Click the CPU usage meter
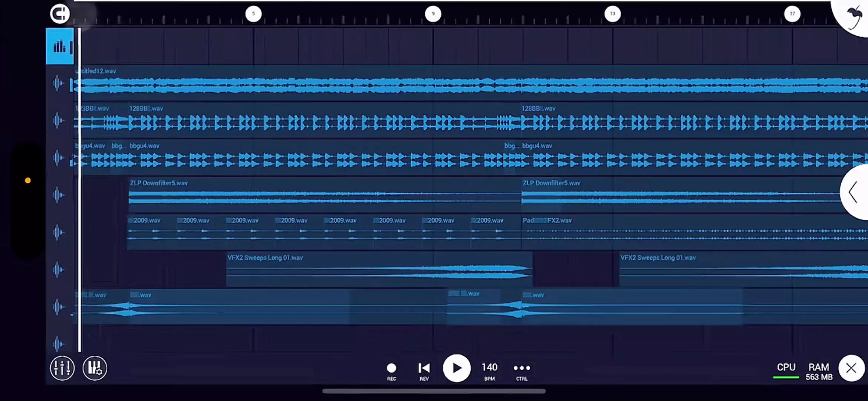 [x=786, y=371]
